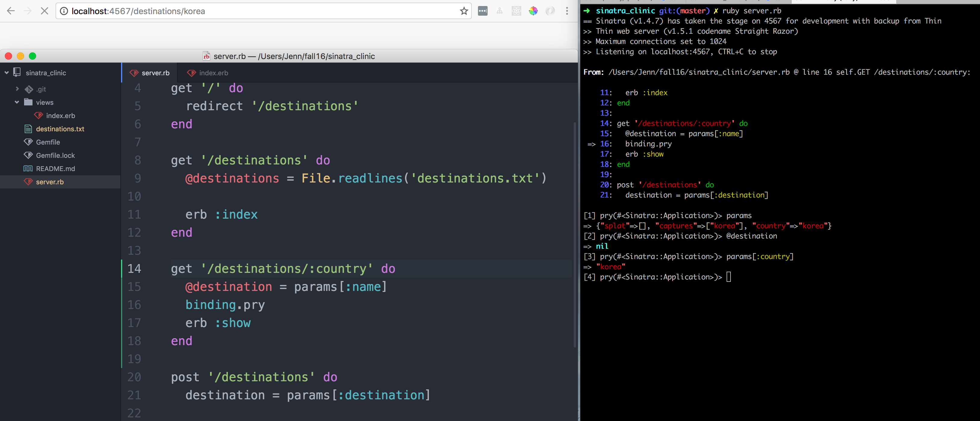Click the active pry [4] prompt in terminal

coord(657,277)
